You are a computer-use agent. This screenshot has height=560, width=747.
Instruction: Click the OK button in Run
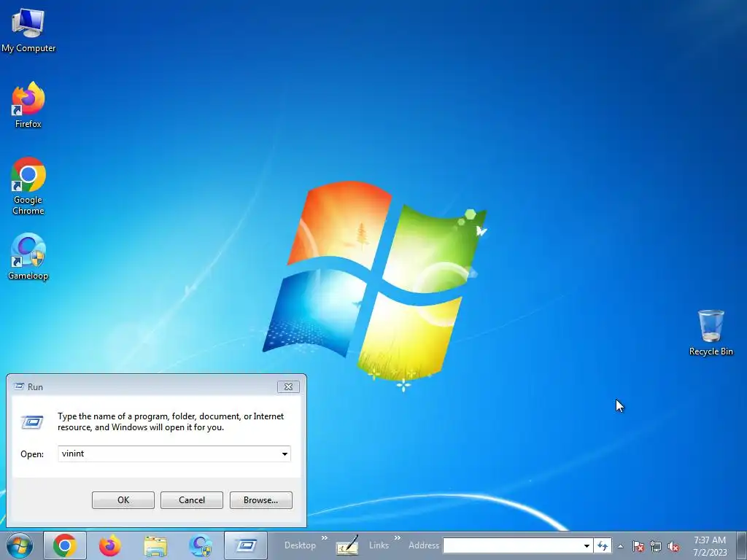[123, 500]
